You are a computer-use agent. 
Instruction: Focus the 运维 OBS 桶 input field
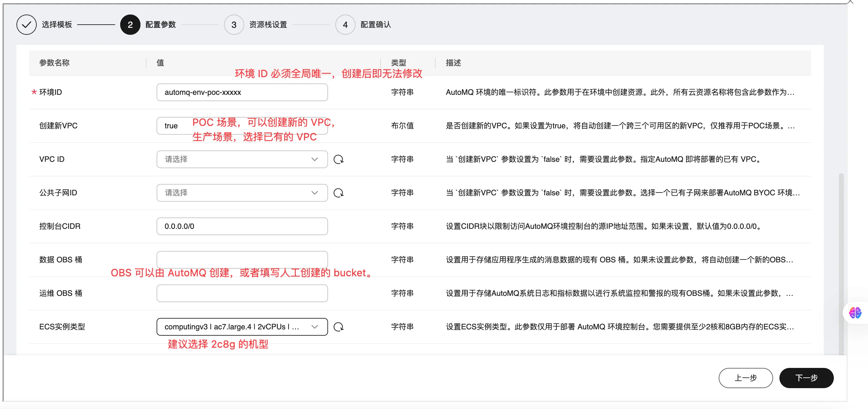point(242,293)
